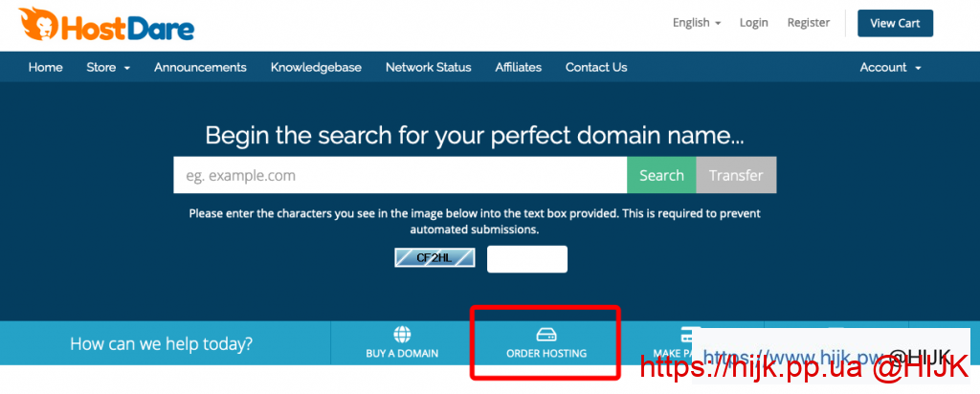Focus the domain name search field
Viewport: 980px width, 394px height.
coord(399,176)
